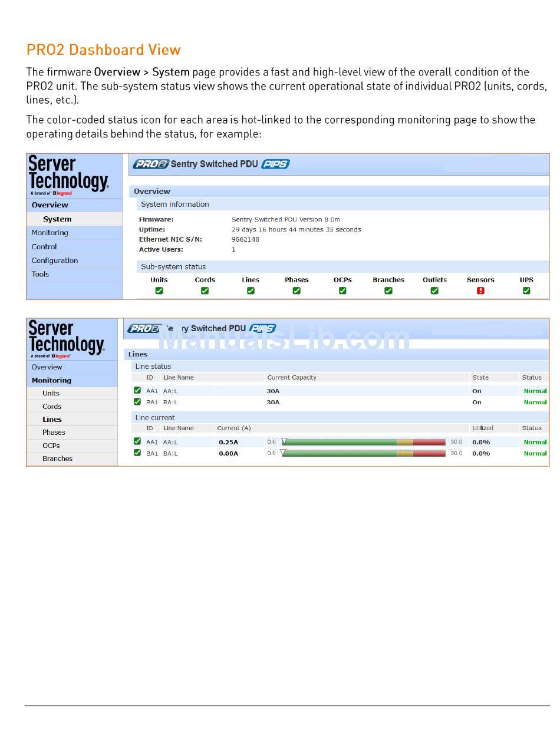The width and height of the screenshot is (560, 739).
Task: Click the Sub-system status heading
Action: (x=173, y=267)
